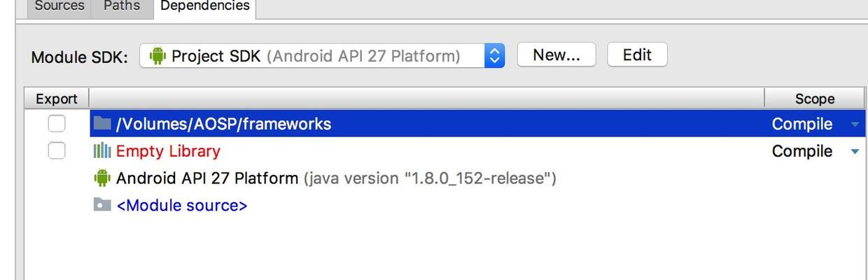Image resolution: width=868 pixels, height=280 pixels.
Task: Enable export checkbox for Empty Library
Action: click(57, 151)
